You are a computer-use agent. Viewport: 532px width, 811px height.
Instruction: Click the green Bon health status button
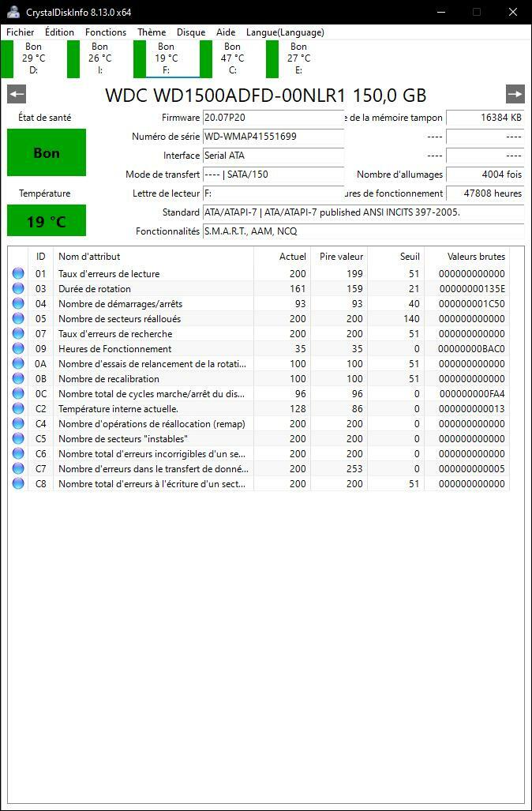(47, 152)
